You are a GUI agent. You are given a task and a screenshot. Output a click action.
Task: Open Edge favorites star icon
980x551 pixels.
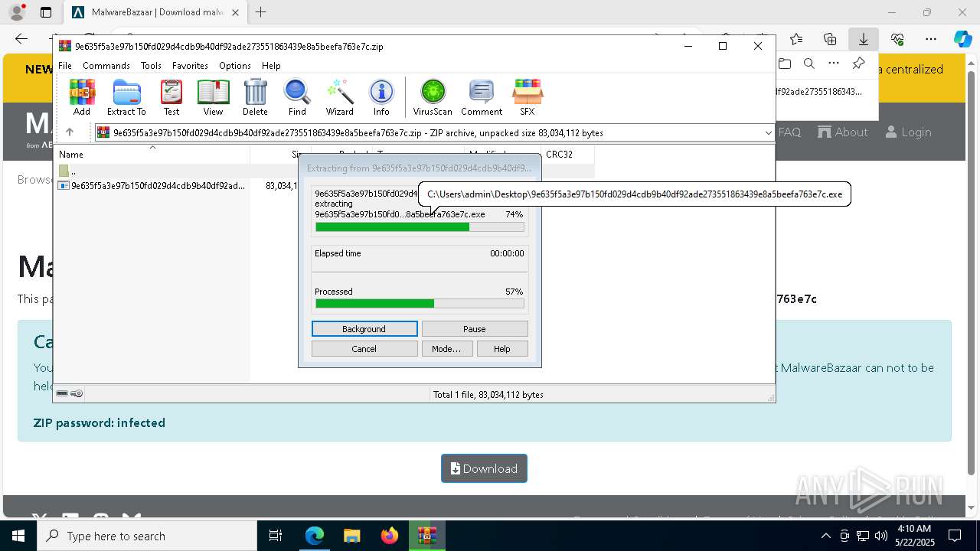tap(796, 39)
